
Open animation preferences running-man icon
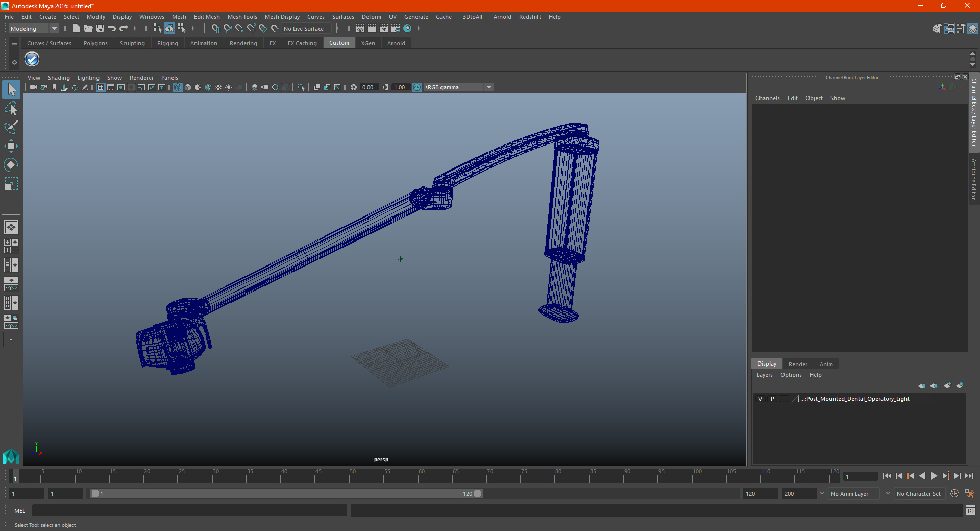click(x=969, y=494)
